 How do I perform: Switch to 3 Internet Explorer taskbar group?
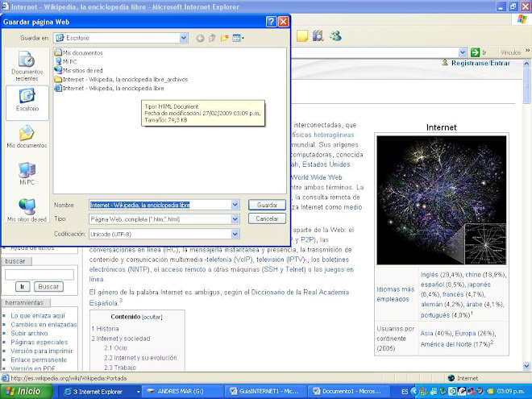[x=100, y=392]
